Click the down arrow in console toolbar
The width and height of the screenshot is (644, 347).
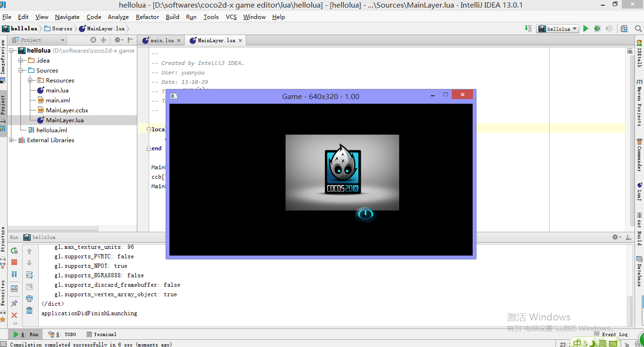(29, 263)
